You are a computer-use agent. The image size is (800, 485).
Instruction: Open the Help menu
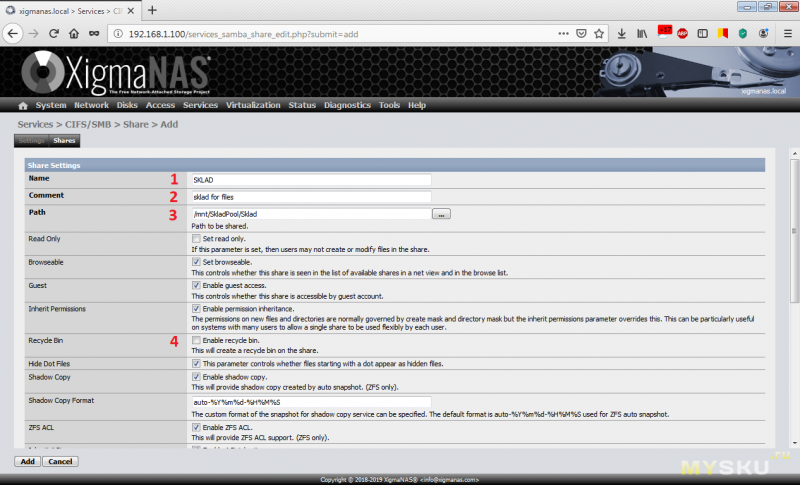pyautogui.click(x=417, y=105)
